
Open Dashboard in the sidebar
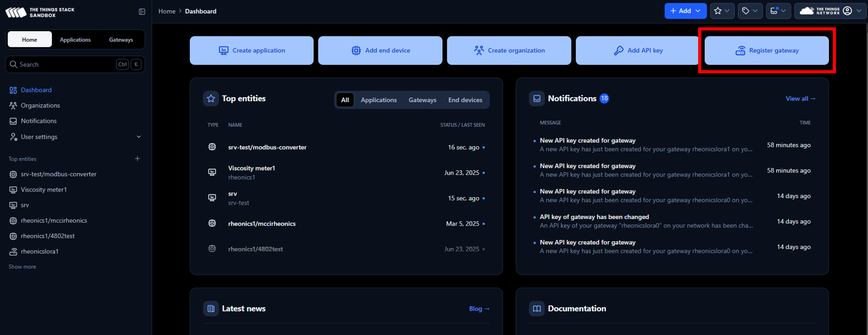(36, 90)
